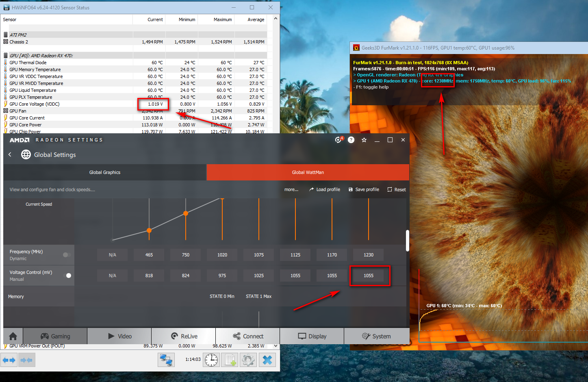Click the Radeon Settings vertical scrollbar

(408, 241)
